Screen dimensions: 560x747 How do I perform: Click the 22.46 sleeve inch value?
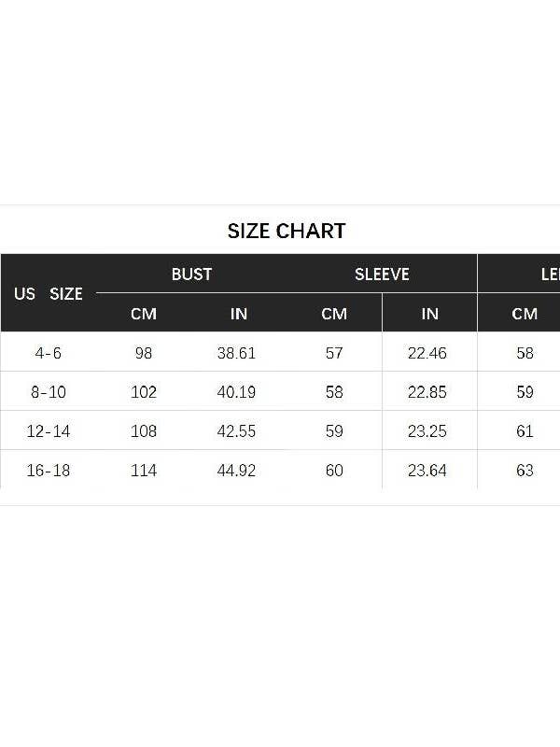click(427, 353)
